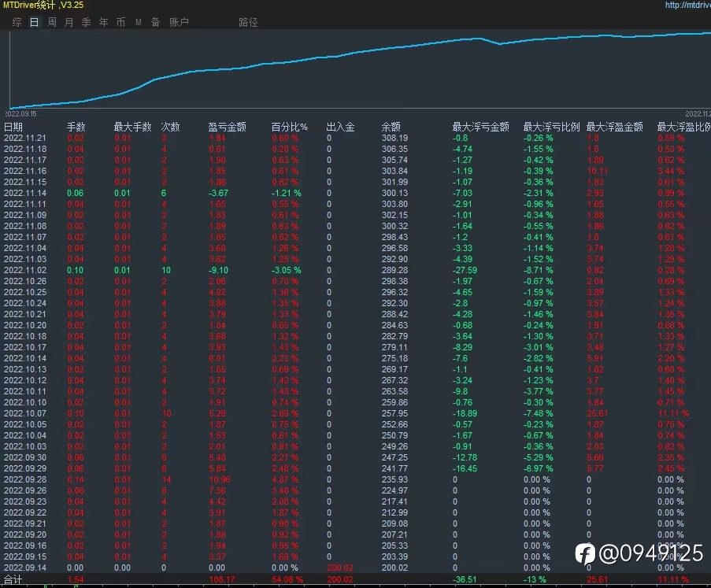711x588 pixels.
Task: Click the 最大浮盈金额 column header
Action: click(614, 127)
